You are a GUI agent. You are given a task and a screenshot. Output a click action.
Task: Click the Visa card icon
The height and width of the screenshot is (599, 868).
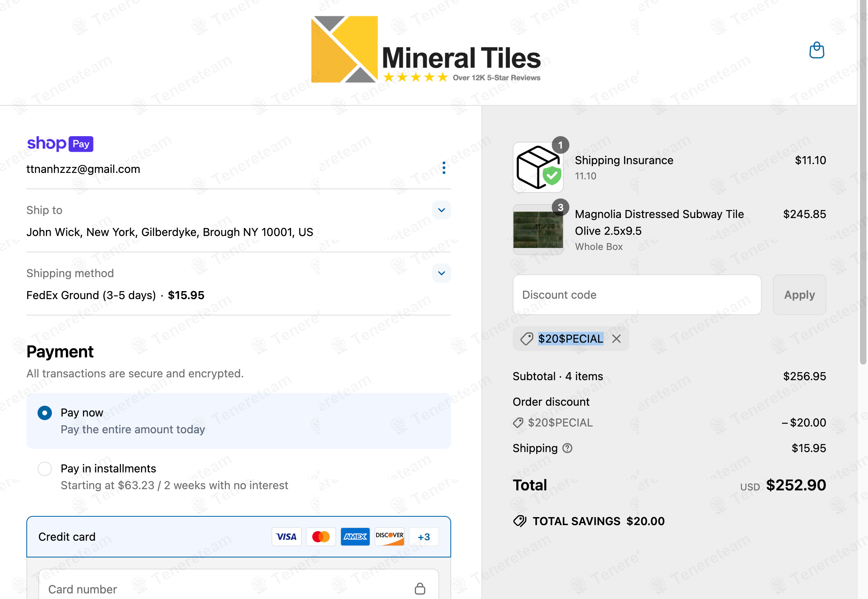pos(286,537)
